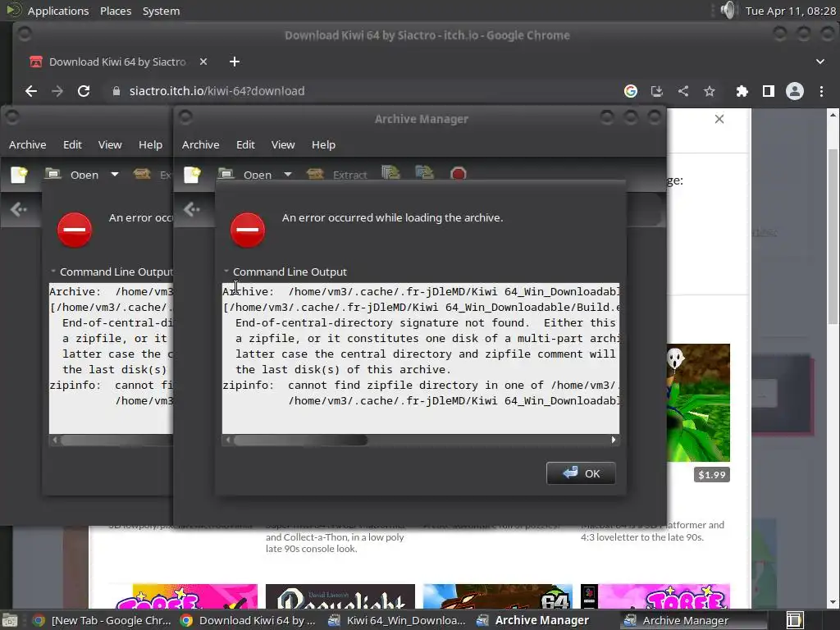Click volume speaker icon in top panel
The image size is (840, 630).
(728, 10)
